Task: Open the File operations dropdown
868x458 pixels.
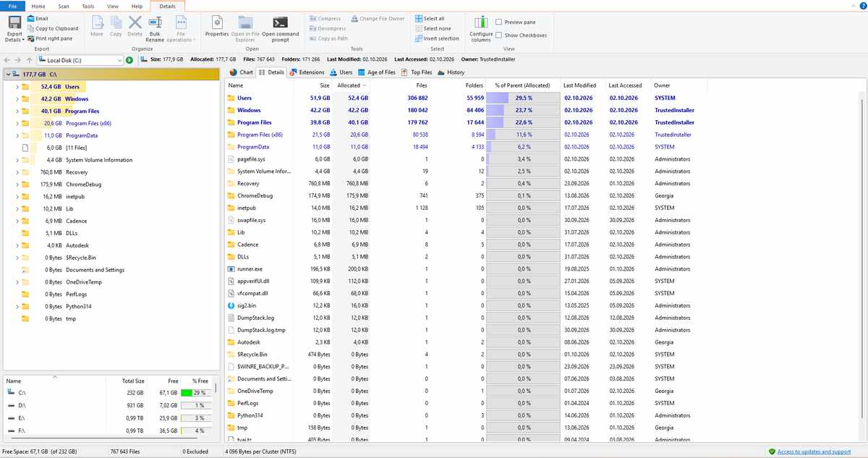Action: [x=180, y=28]
